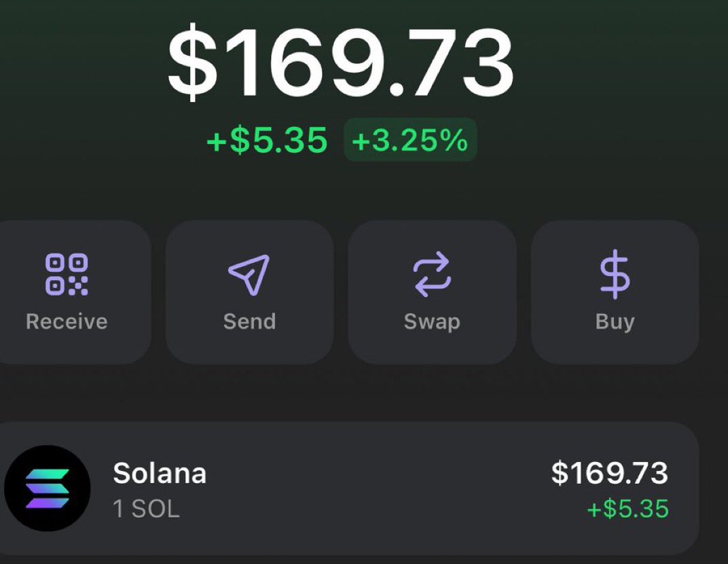
Task: Click the 1 SOL amount text
Action: [x=146, y=509]
